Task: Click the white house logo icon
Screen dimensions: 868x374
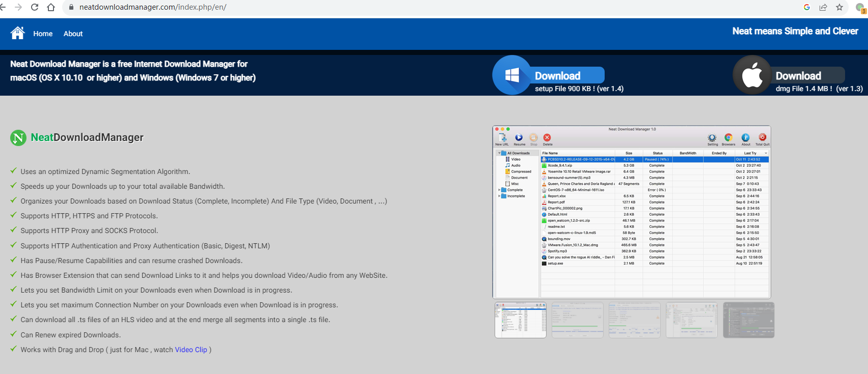Action: (18, 33)
